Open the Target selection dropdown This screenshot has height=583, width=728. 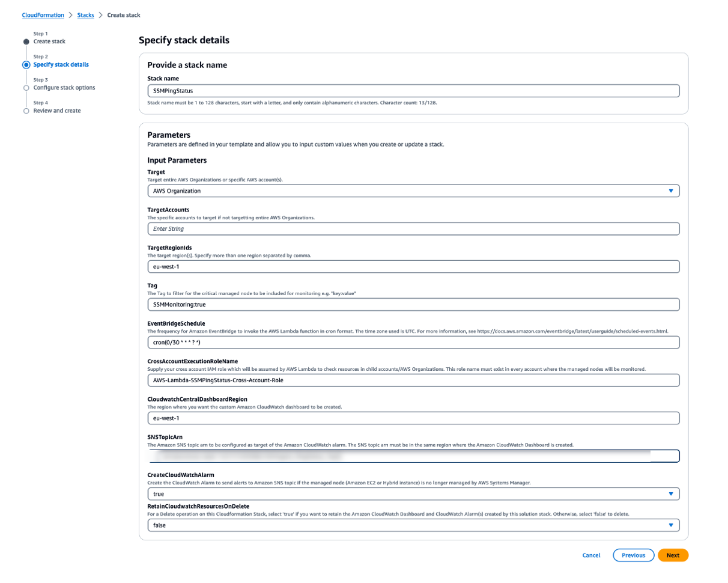[413, 191]
